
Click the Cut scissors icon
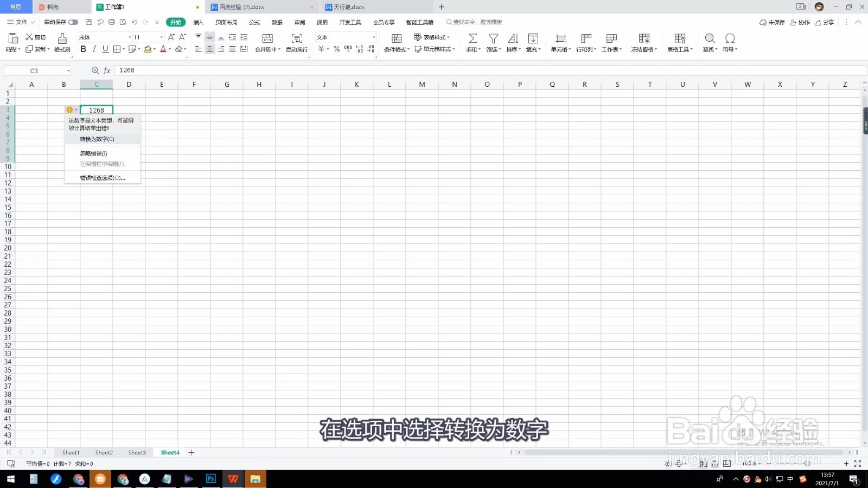tap(29, 37)
